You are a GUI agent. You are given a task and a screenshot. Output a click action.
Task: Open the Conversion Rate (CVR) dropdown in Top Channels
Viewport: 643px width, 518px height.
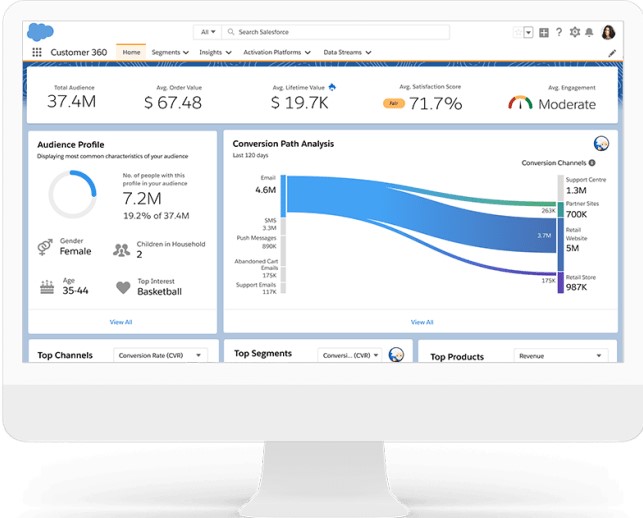(160, 355)
